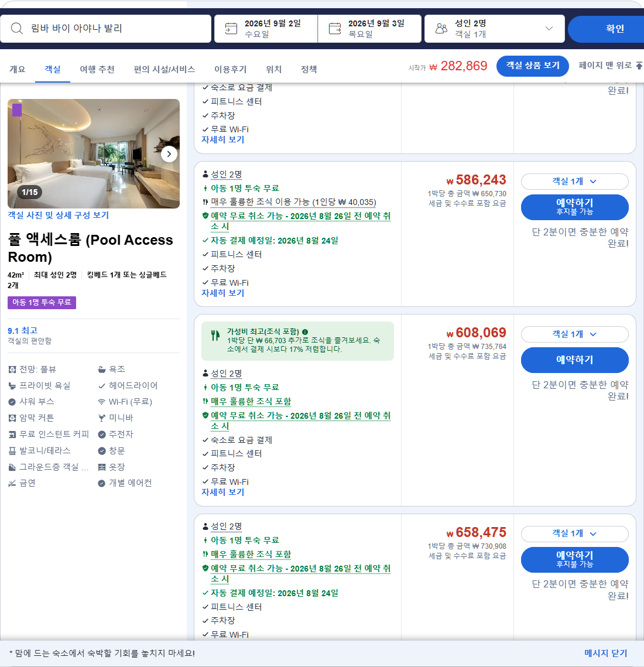This screenshot has height=667, width=644.
Task: Click the purple 아동 1명 투숙 무료 badge
Action: click(x=42, y=302)
